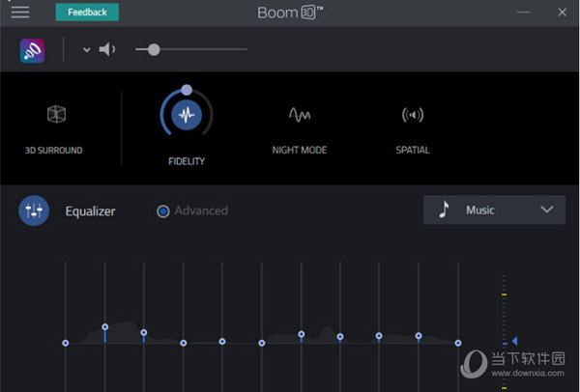580x392 pixels.
Task: Open the hamburger menu
Action: pos(20,13)
